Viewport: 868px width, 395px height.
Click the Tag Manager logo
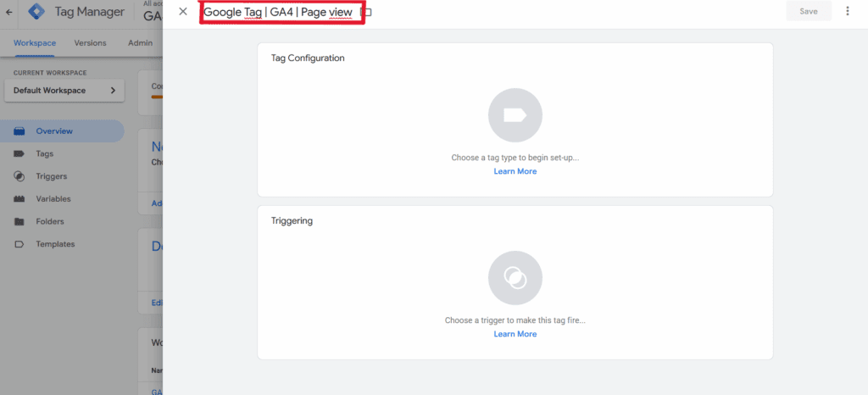tap(37, 12)
